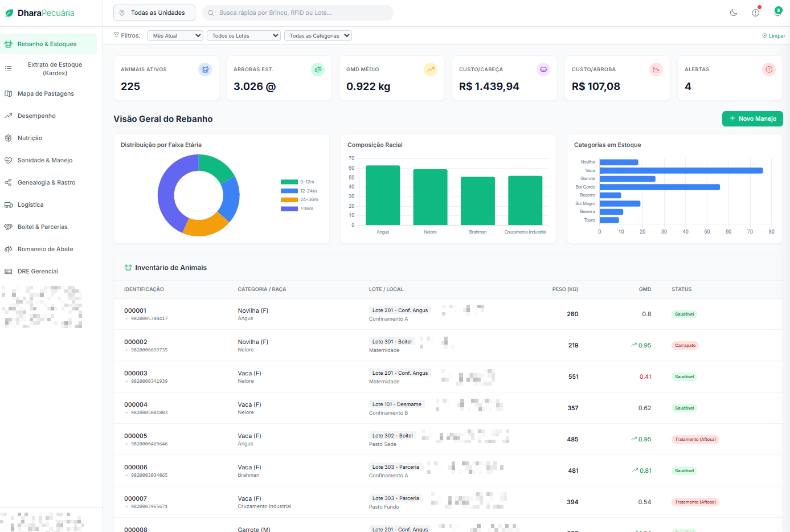790x532 pixels.
Task: Click the Novo Manejo button
Action: click(x=752, y=118)
